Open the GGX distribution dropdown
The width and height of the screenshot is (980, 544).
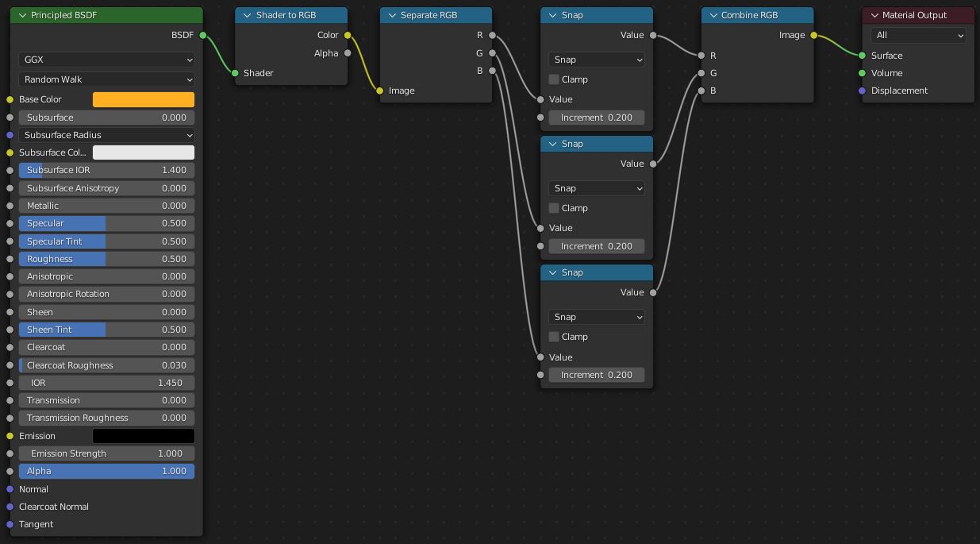[x=106, y=60]
